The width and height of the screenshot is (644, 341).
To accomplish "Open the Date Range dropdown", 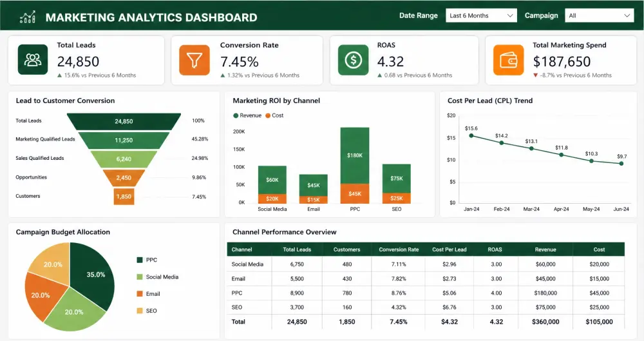I will [x=481, y=15].
